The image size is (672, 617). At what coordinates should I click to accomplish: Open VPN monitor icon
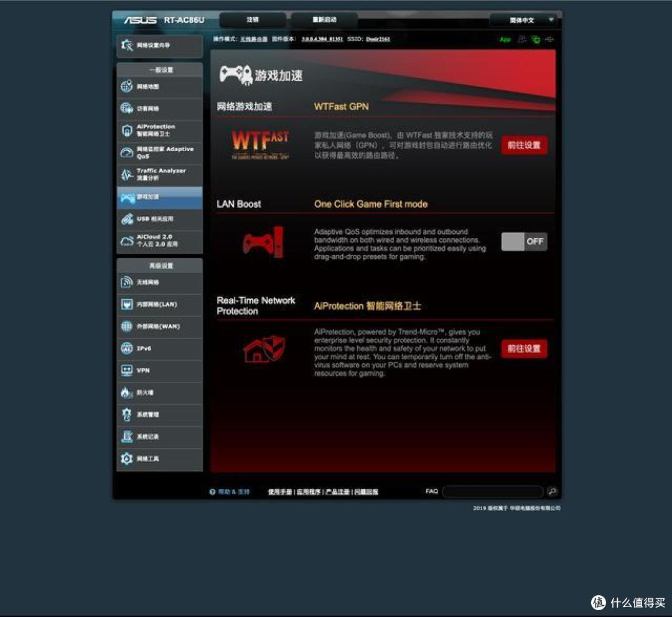[x=127, y=370]
